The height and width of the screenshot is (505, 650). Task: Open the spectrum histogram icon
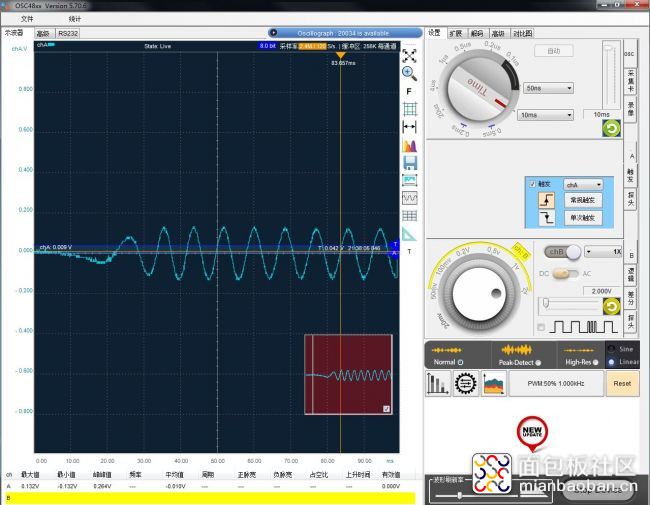click(x=410, y=145)
